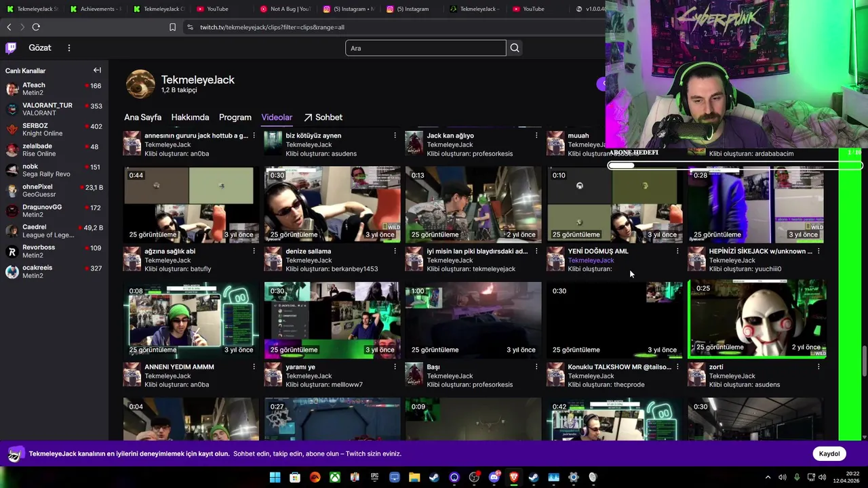Click ocakreeis channel avatar in sidebar
868x488 pixels.
pos(12,272)
